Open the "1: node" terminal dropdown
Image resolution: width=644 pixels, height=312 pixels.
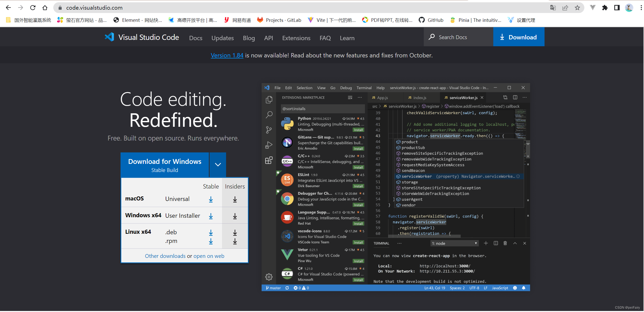454,243
